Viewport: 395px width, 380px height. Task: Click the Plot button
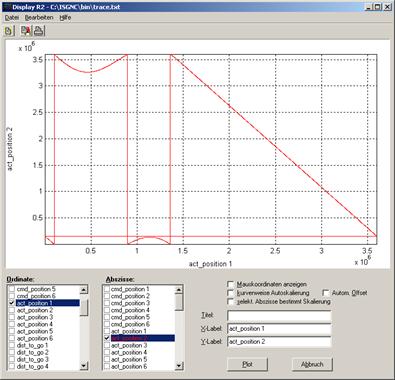pyautogui.click(x=247, y=364)
